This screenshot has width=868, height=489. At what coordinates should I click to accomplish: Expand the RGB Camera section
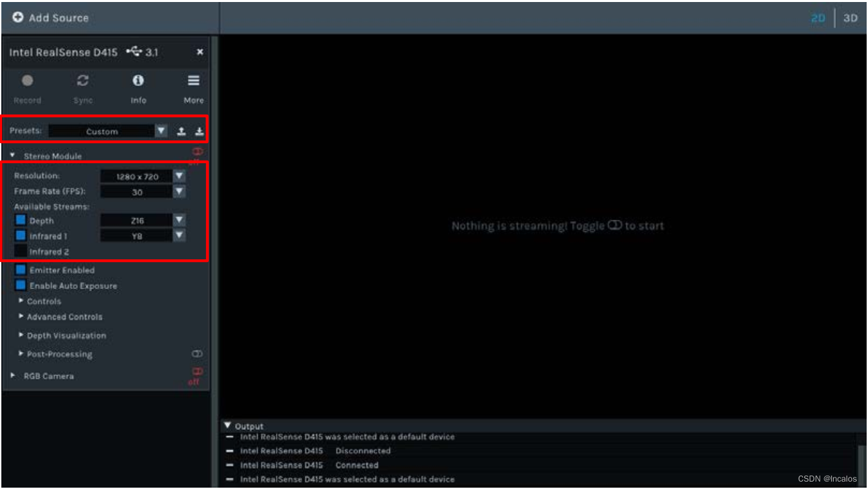(x=13, y=376)
